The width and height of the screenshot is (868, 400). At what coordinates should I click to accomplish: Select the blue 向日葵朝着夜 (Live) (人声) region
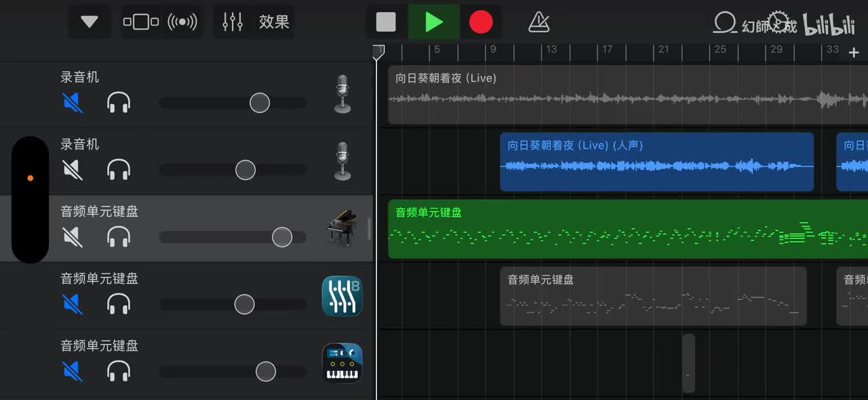pyautogui.click(x=657, y=161)
